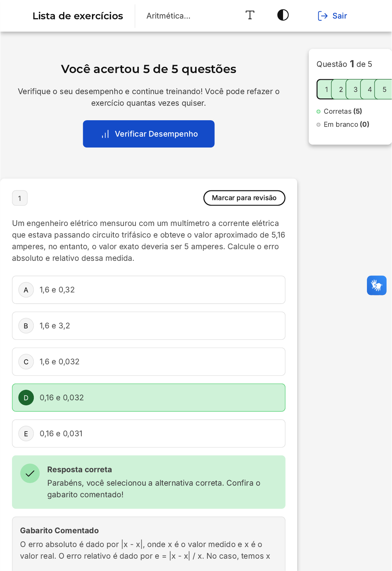The width and height of the screenshot is (392, 571).
Task: Click Marcar para revisão button
Action: [x=244, y=198]
